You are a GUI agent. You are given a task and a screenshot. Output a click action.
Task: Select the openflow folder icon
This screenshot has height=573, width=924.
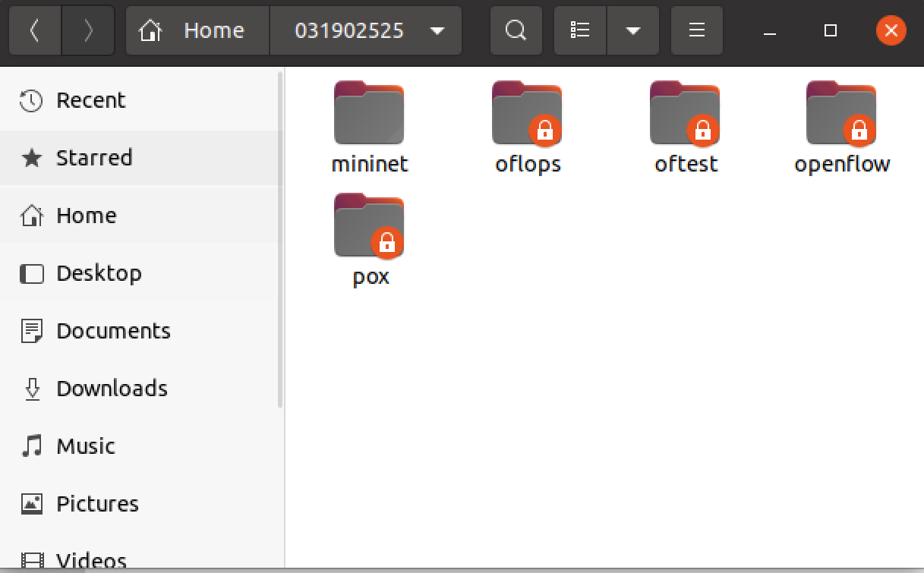pyautogui.click(x=841, y=113)
